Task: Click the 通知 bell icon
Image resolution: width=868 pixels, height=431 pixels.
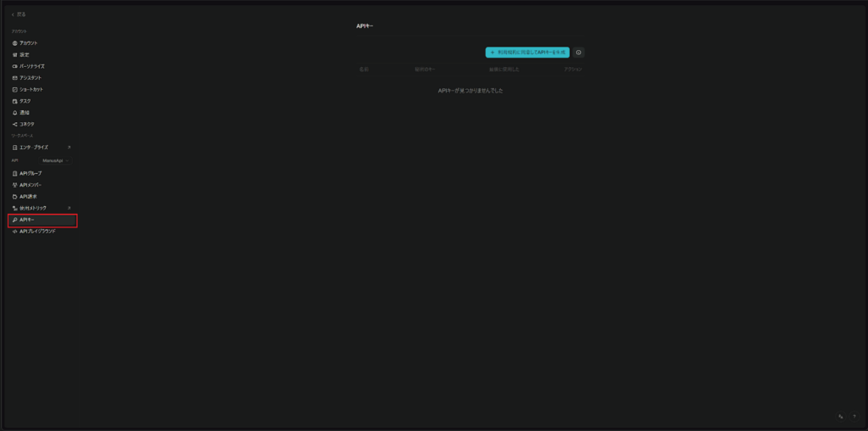Action: tap(14, 112)
